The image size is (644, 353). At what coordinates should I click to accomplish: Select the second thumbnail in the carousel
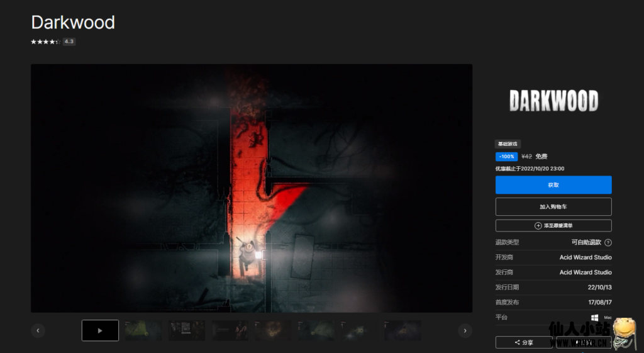(x=143, y=330)
